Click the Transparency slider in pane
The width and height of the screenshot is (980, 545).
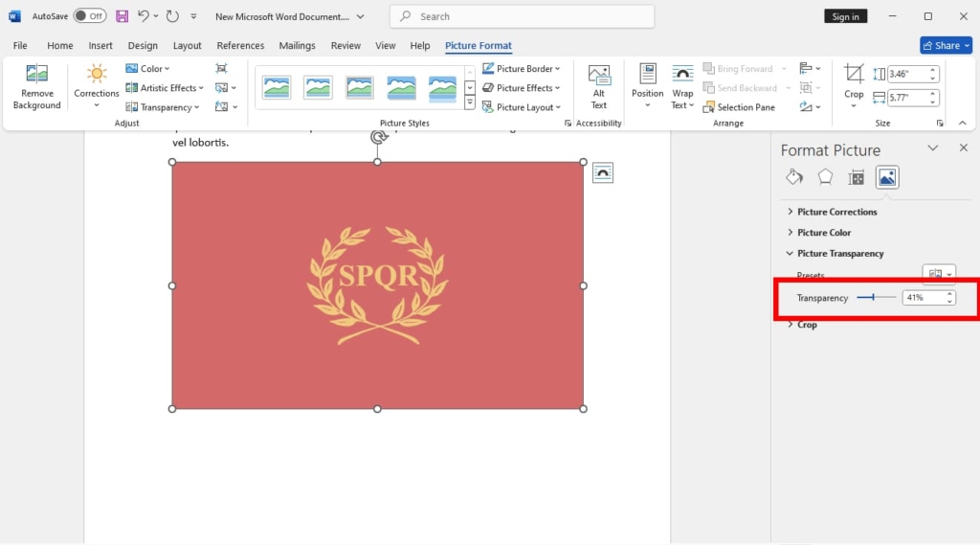(x=877, y=297)
